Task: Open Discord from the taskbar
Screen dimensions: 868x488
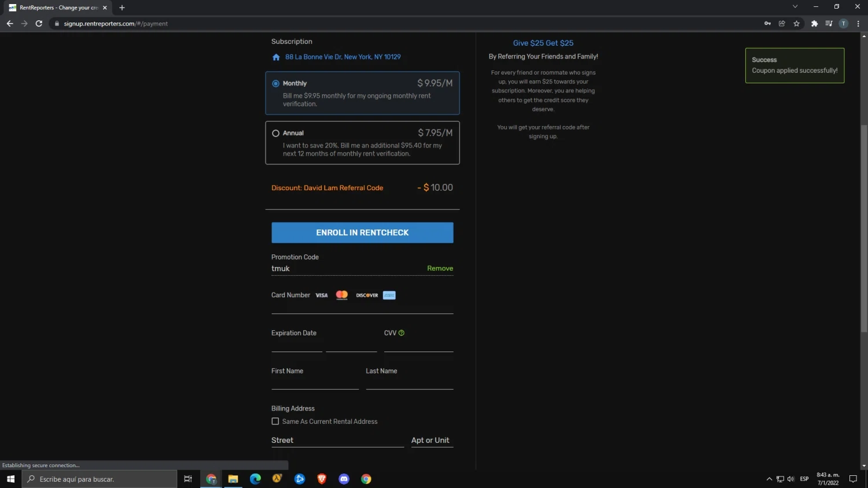Action: [344, 479]
